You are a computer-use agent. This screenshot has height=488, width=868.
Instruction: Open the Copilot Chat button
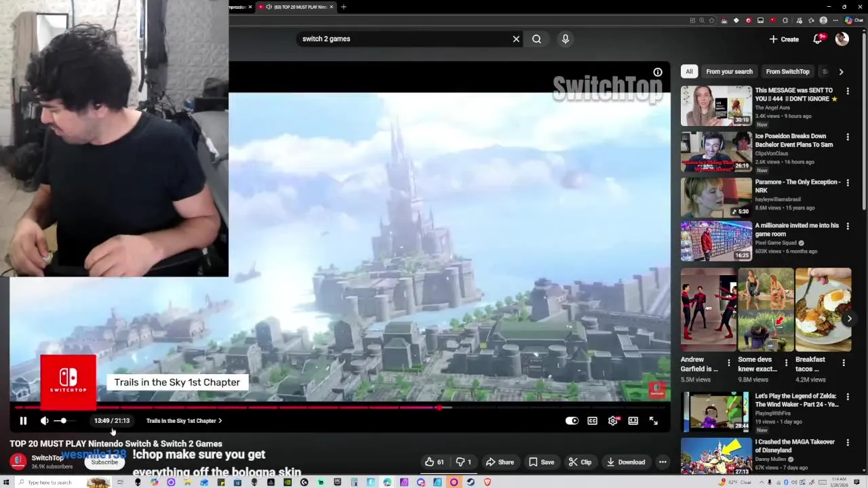(x=853, y=20)
